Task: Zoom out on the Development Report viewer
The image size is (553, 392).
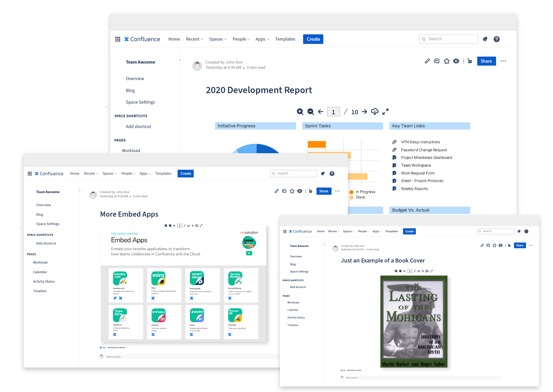Action: pyautogui.click(x=310, y=112)
